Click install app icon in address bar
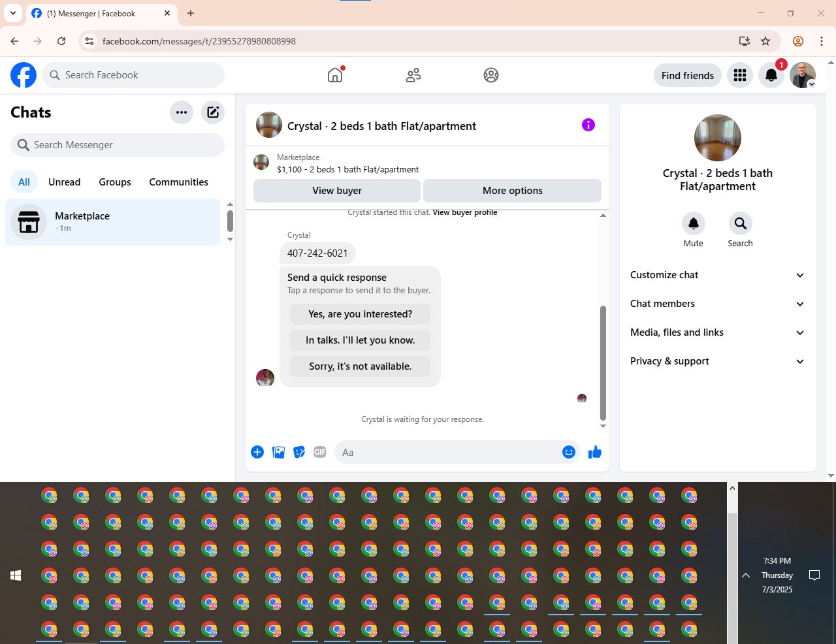The width and height of the screenshot is (836, 644). point(745,41)
